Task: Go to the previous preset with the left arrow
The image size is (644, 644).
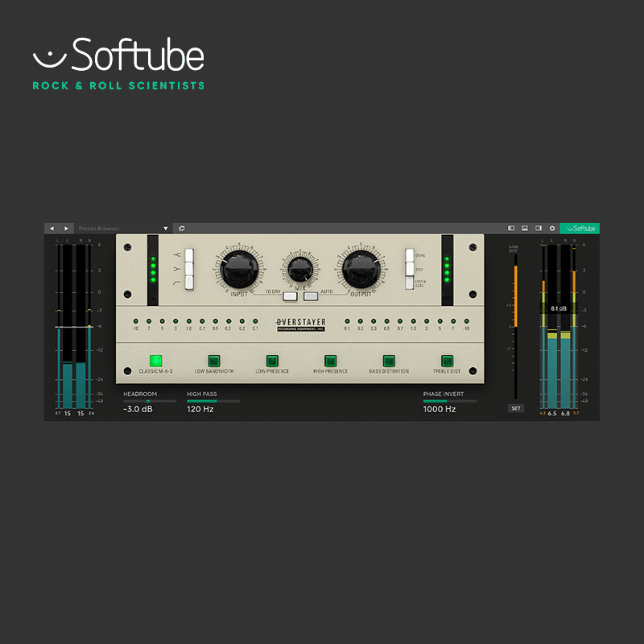Action: click(52, 229)
